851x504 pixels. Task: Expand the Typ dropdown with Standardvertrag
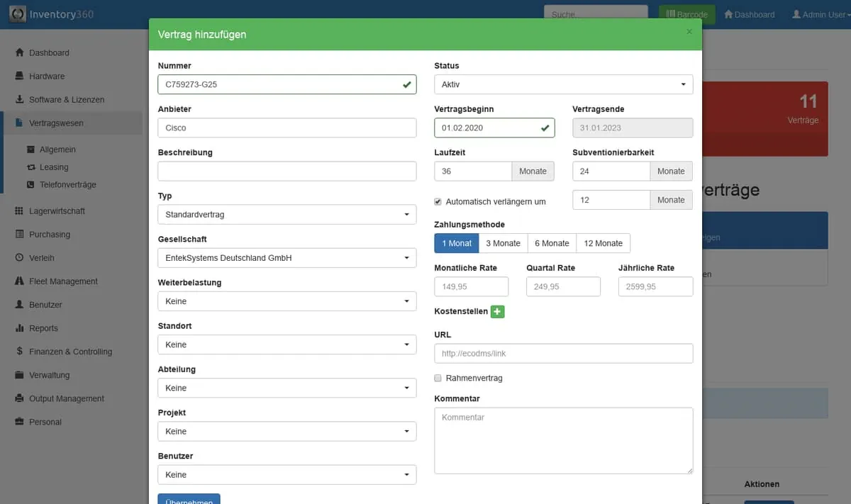(287, 214)
